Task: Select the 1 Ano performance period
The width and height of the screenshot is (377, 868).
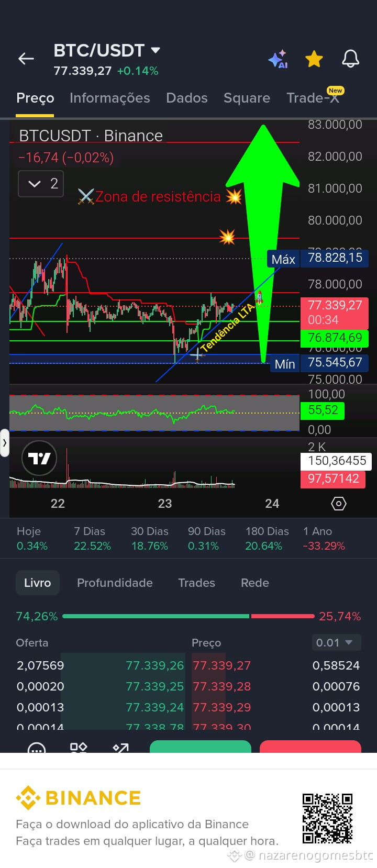Action: [324, 539]
